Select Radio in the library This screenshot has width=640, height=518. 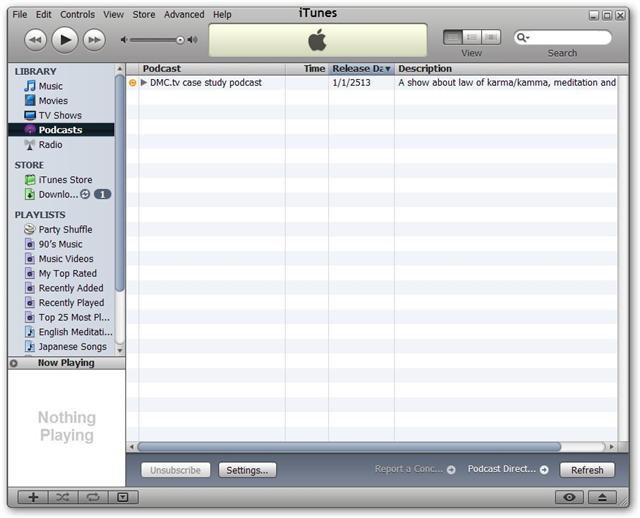coord(50,144)
